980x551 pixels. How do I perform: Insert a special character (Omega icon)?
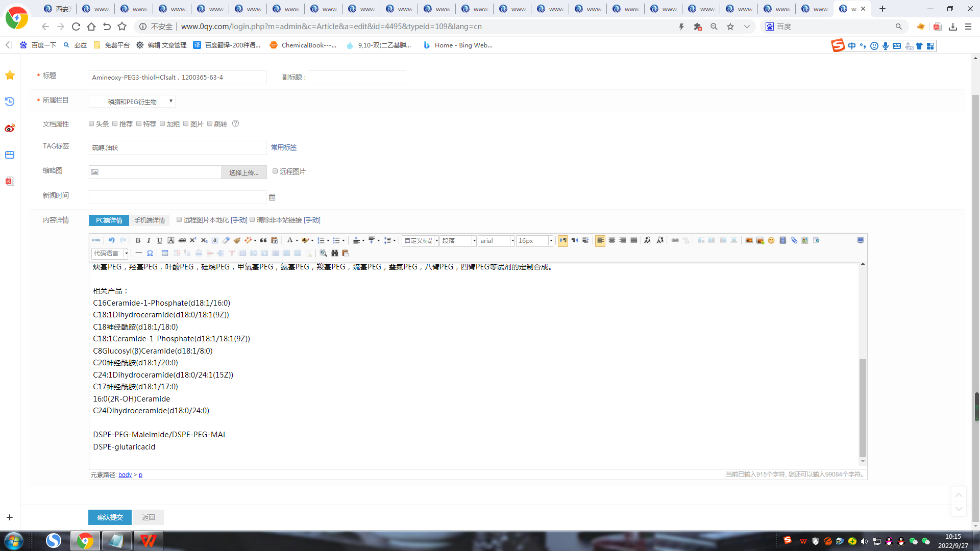[150, 253]
